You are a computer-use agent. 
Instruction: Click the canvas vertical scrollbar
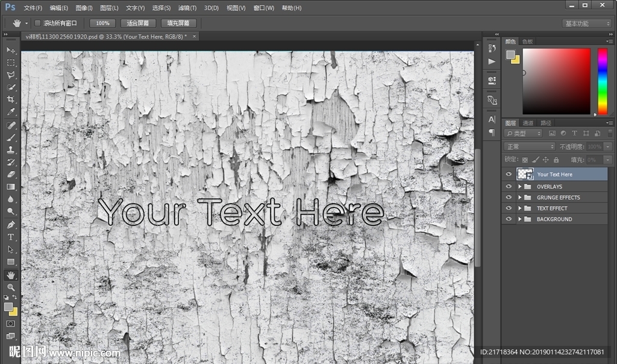point(478,208)
